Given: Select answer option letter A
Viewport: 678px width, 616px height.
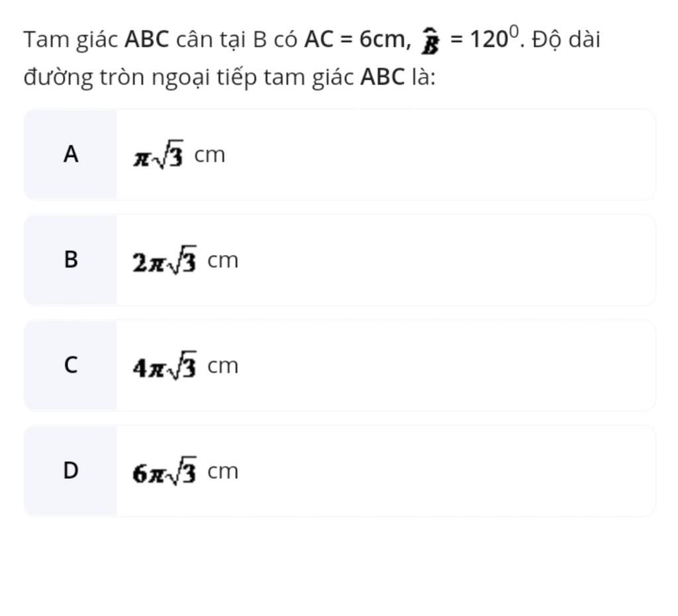Looking at the screenshot, I should pos(71,154).
